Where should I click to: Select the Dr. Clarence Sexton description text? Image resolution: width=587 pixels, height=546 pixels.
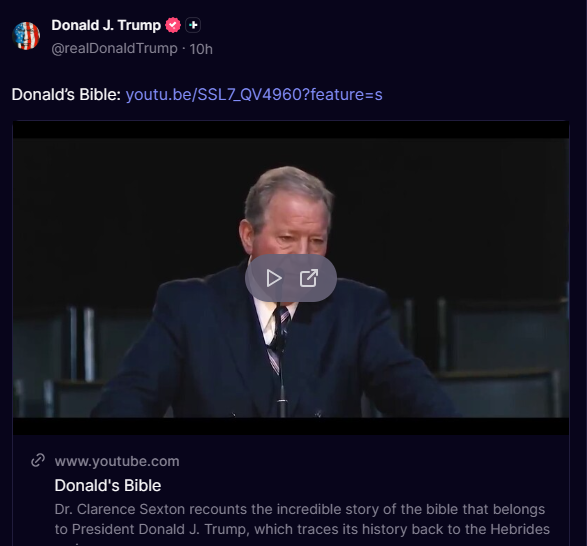click(x=302, y=519)
